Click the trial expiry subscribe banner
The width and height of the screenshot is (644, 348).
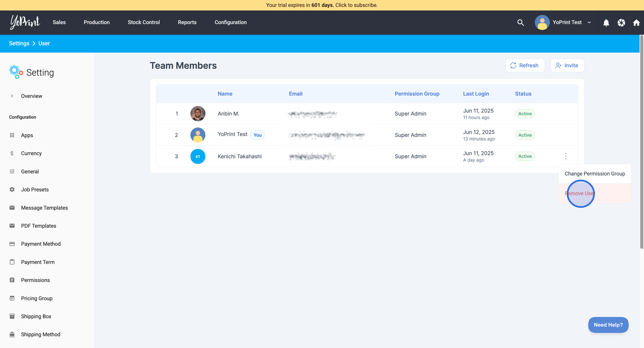322,5
